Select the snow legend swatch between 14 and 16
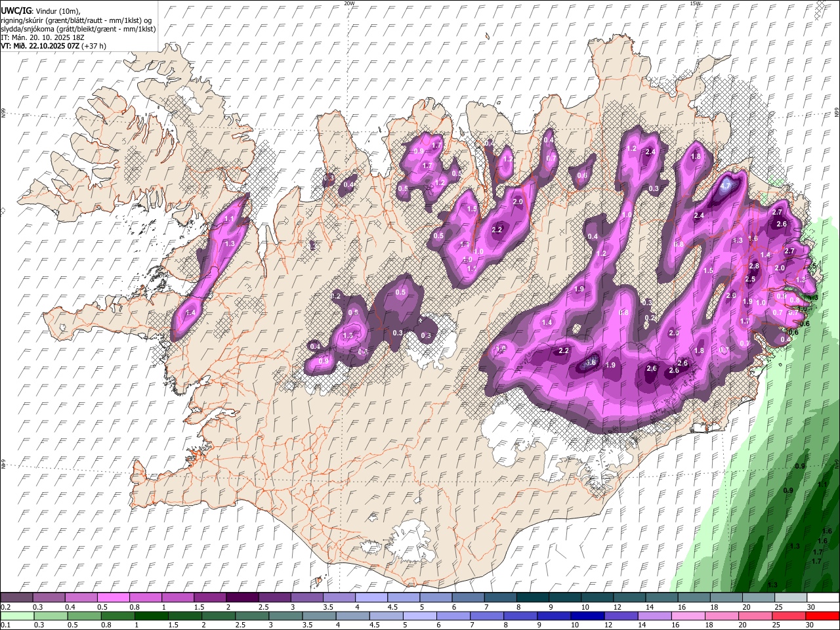 pyautogui.click(x=661, y=598)
